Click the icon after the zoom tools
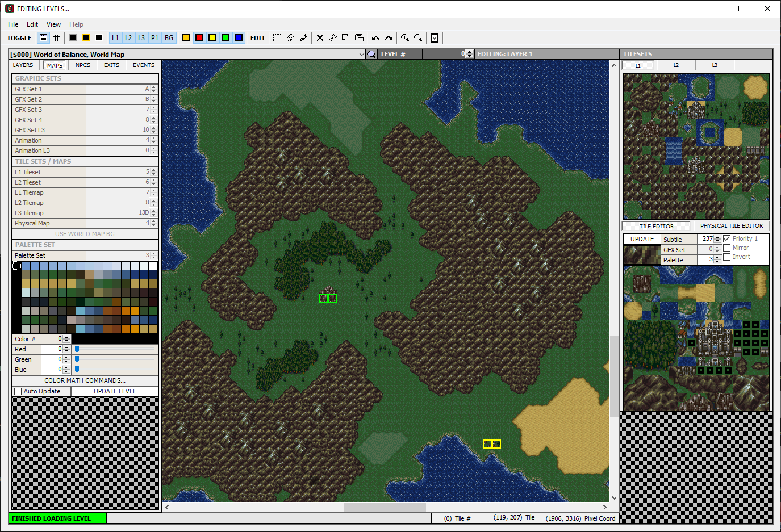781x532 pixels. [435, 38]
